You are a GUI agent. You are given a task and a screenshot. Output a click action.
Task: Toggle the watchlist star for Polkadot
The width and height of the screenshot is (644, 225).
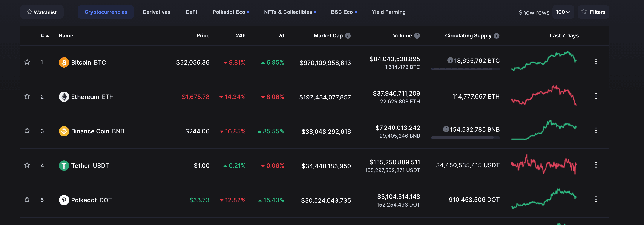pos(27,200)
